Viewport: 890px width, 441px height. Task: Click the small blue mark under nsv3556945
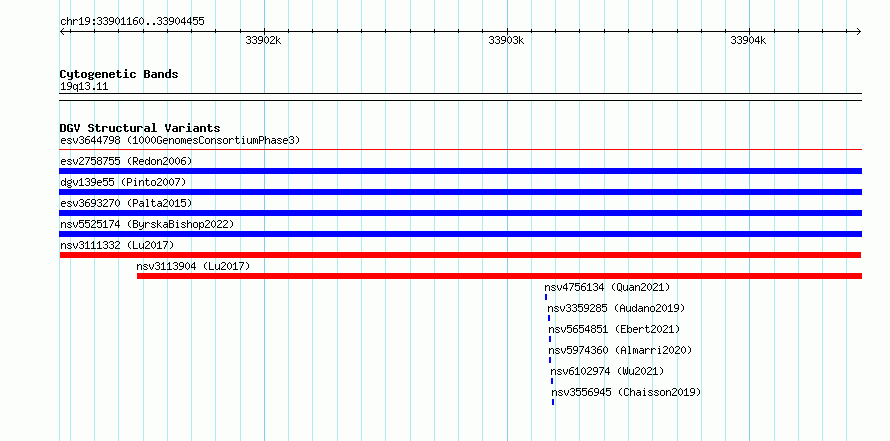[x=553, y=402]
